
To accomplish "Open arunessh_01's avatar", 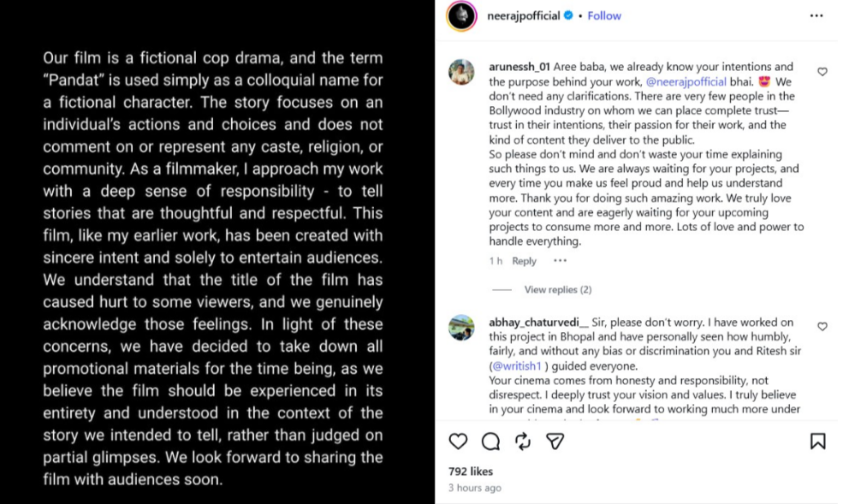I will coord(462,73).
